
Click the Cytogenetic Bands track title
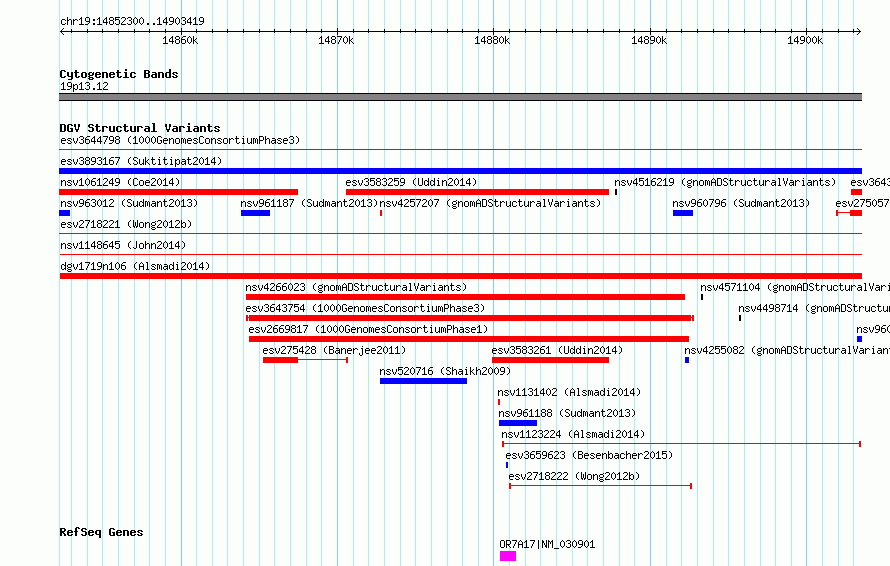pos(119,74)
